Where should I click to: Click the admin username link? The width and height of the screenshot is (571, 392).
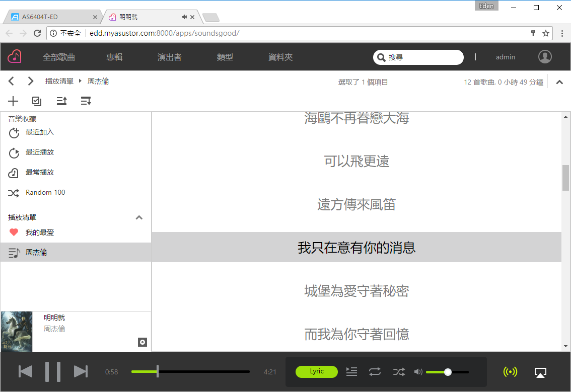[x=506, y=57]
